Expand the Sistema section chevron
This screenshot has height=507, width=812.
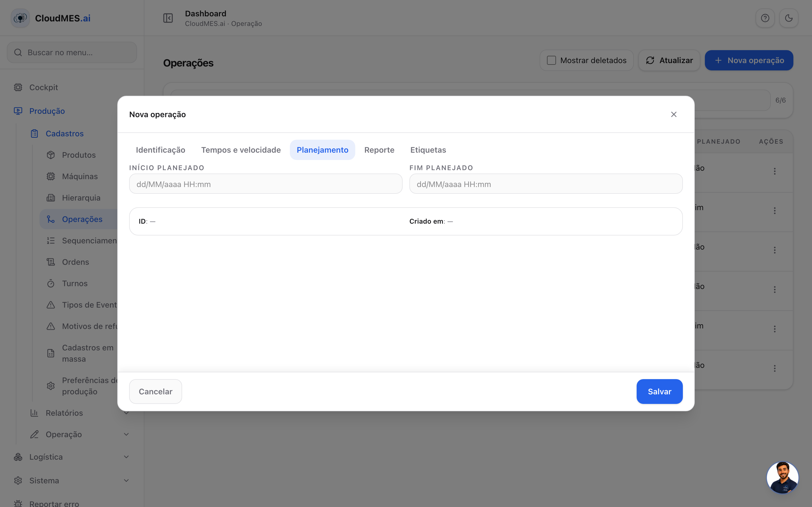(x=127, y=481)
